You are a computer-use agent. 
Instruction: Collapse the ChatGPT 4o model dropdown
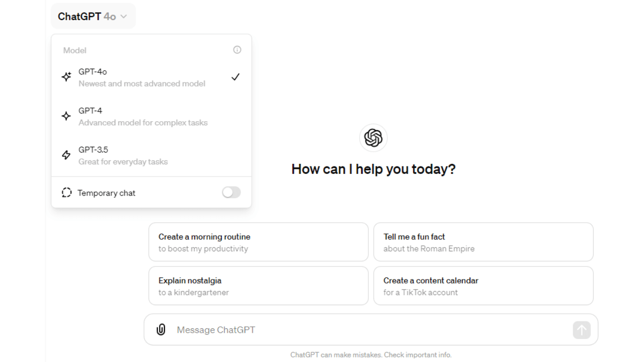click(x=94, y=16)
